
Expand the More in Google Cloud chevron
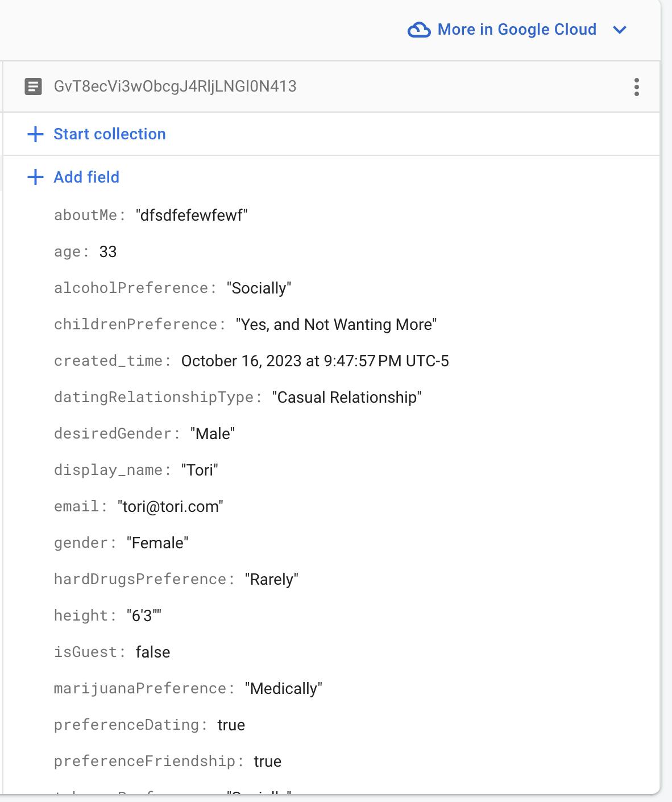click(620, 30)
